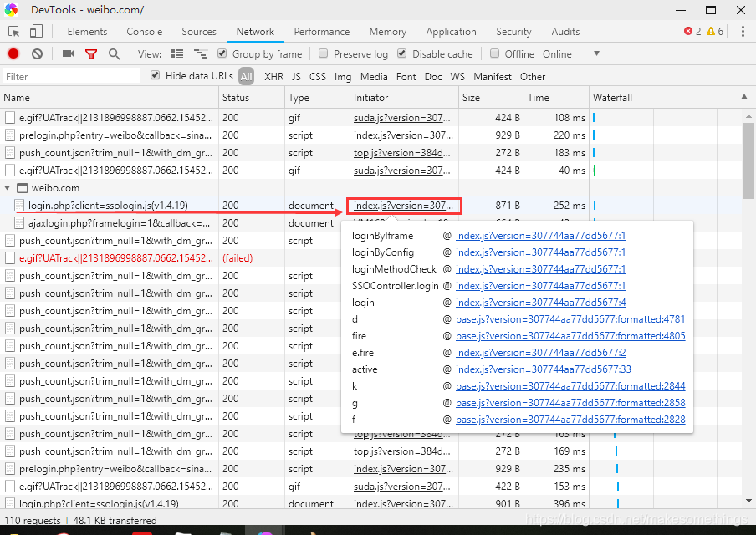
Task: Focus the Filter text field
Action: (71, 77)
